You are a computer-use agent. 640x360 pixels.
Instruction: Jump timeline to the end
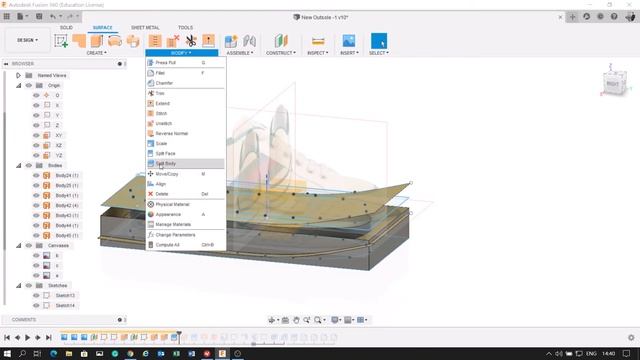[x=49, y=338]
